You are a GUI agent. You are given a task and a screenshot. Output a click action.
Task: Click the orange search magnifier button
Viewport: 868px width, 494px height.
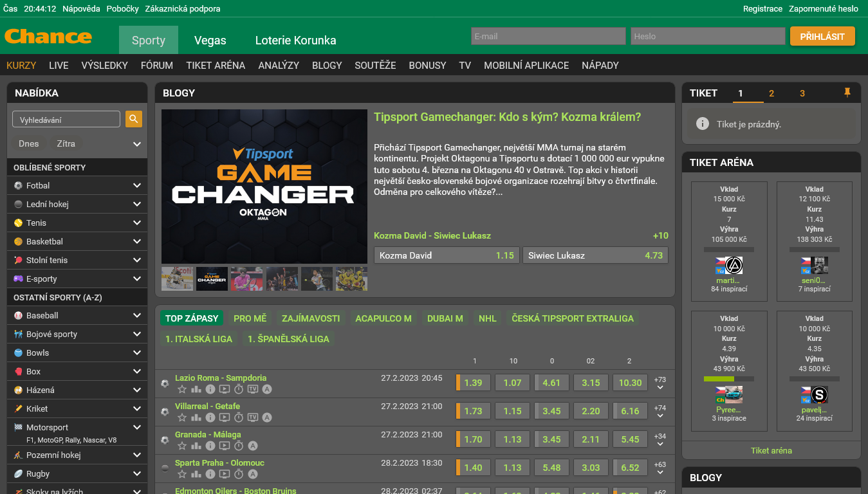[x=134, y=119]
